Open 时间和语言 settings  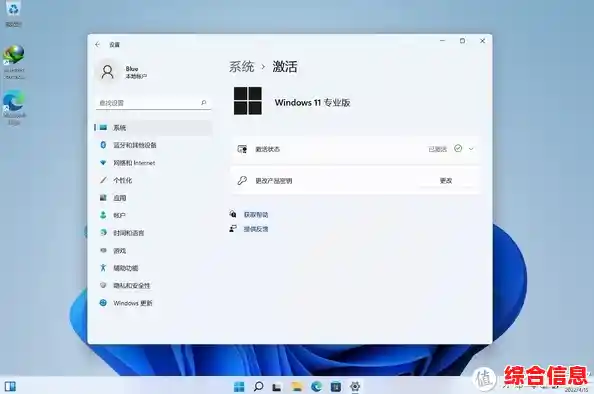pyautogui.click(x=153, y=233)
